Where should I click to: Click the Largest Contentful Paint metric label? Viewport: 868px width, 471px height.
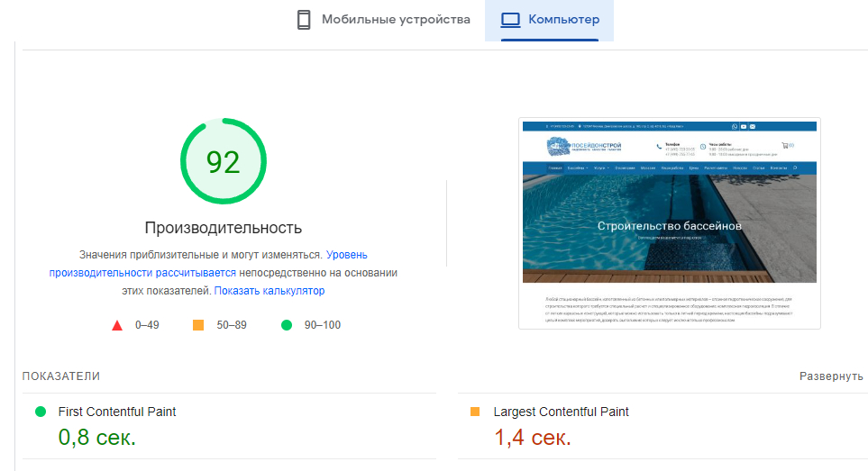(x=561, y=412)
